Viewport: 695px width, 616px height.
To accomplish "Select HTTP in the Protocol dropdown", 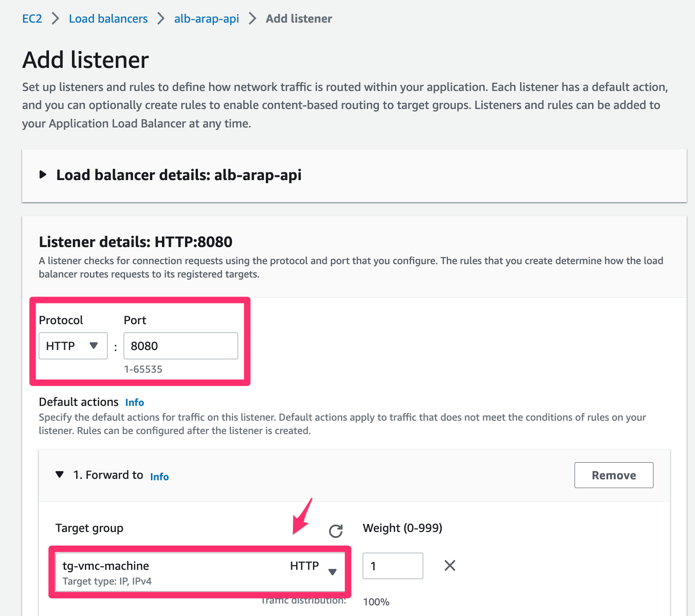I will click(72, 345).
